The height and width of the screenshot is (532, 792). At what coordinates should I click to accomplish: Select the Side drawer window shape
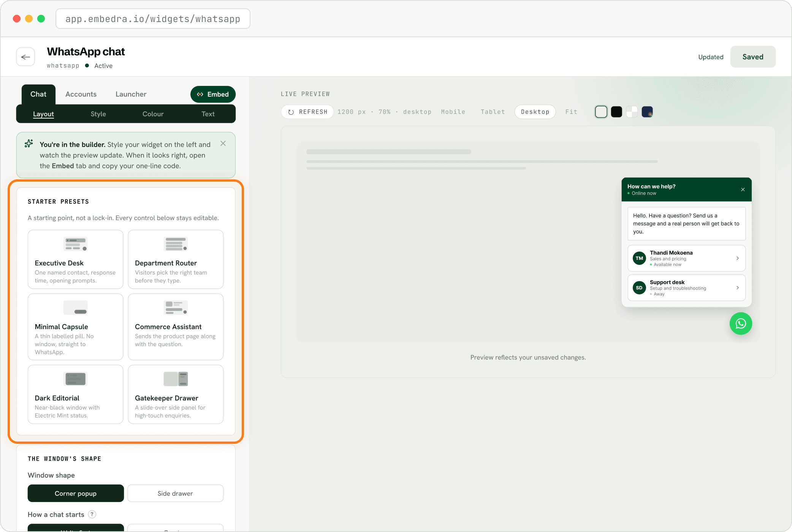[x=175, y=493]
